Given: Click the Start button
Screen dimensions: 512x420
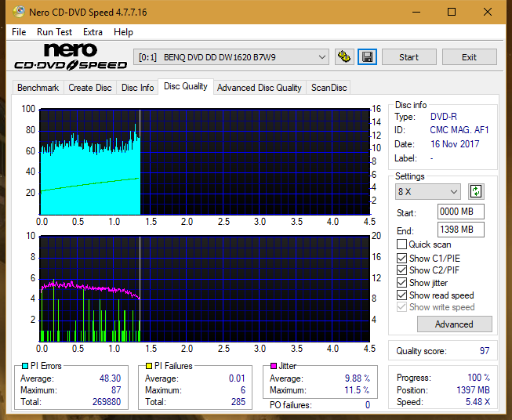Looking at the screenshot, I should pos(409,57).
